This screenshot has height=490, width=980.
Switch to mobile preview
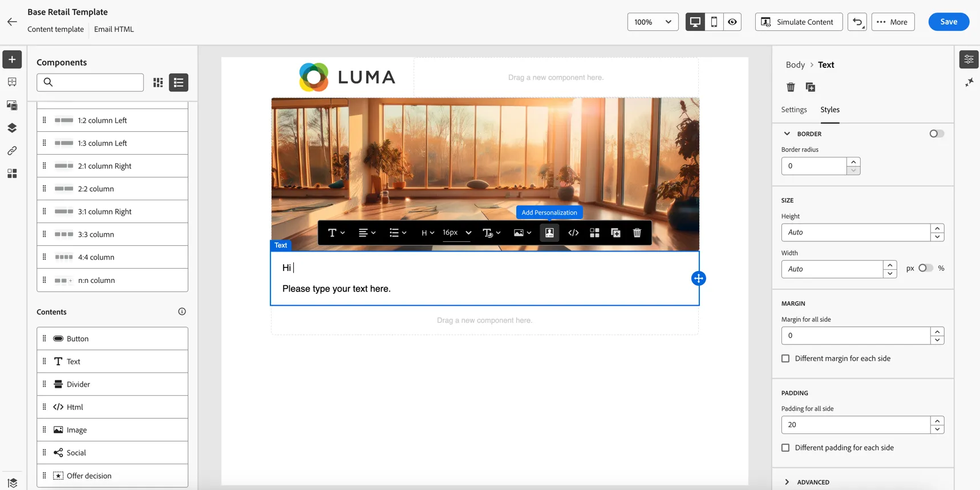(x=714, y=22)
